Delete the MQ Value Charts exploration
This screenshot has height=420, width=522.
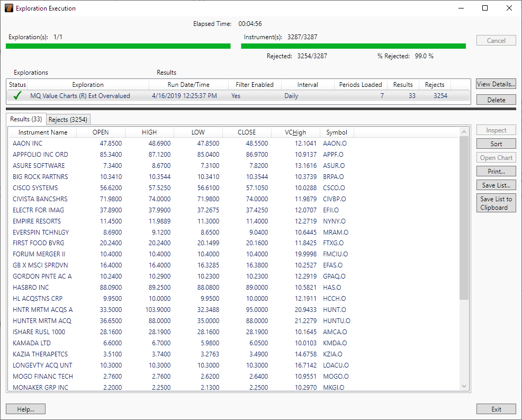coord(496,100)
